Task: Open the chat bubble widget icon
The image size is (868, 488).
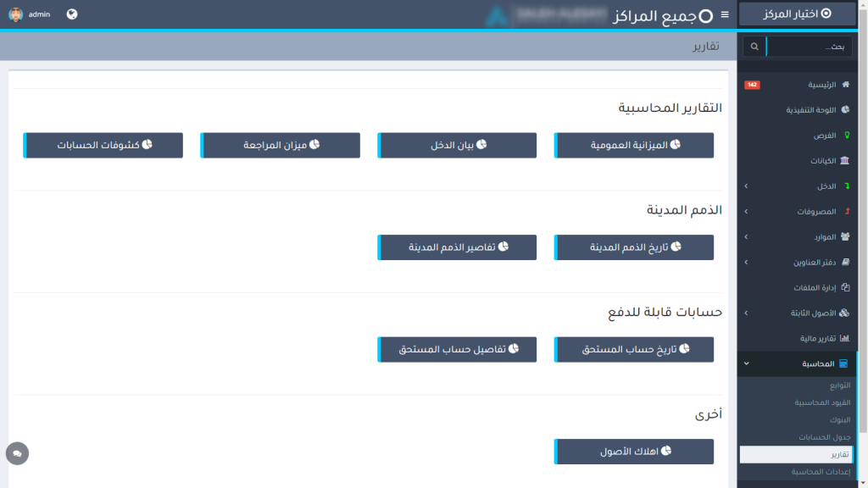Action: tap(17, 453)
